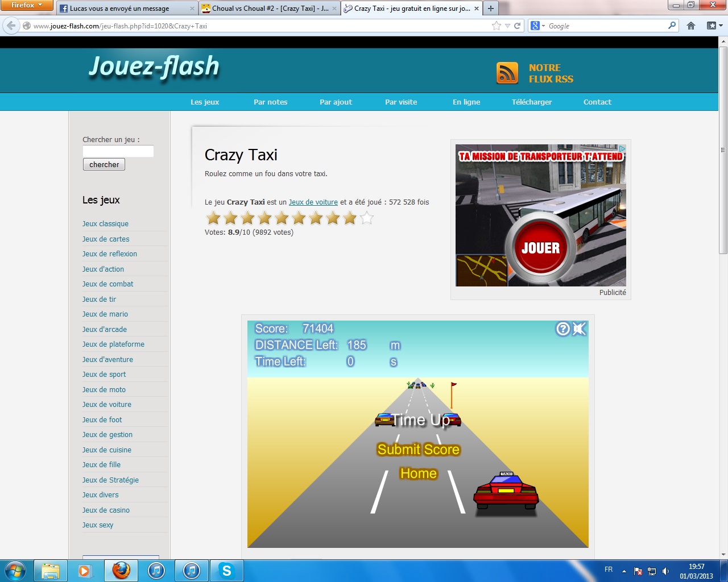Click the Firefox home icon
Screen dimensions: 728x582
[x=691, y=26]
